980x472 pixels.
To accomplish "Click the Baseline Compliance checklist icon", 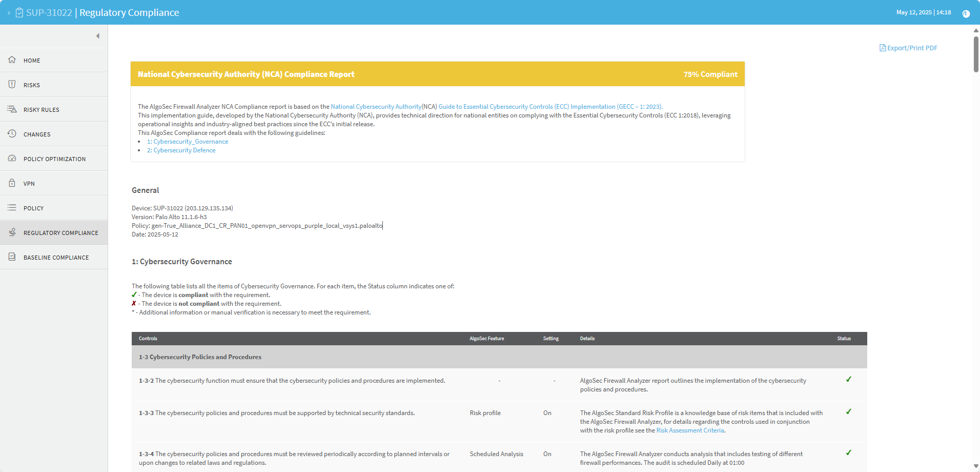I will pyautogui.click(x=12, y=257).
